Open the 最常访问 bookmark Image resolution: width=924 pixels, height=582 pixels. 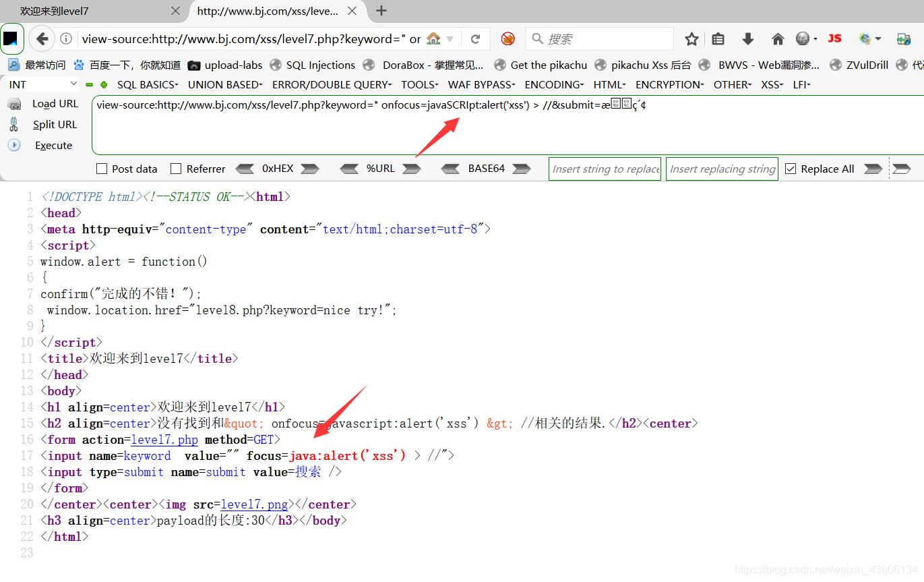[x=37, y=65]
